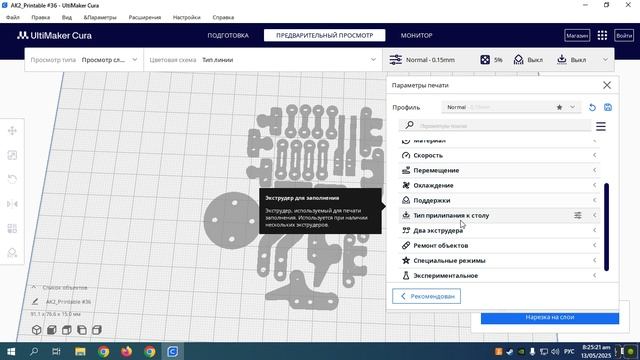
Task: Open the &Параметры menu
Action: [x=100, y=18]
